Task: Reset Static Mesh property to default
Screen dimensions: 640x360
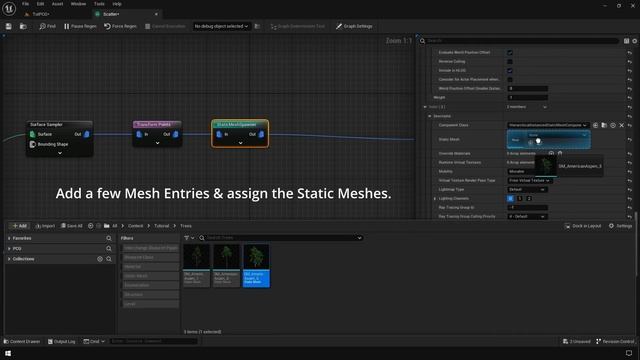Action: point(630,140)
